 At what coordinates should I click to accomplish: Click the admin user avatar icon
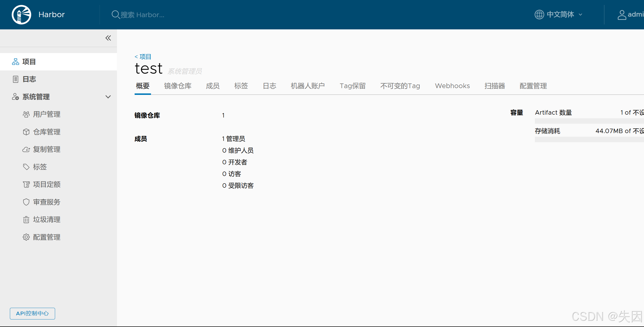tap(622, 15)
